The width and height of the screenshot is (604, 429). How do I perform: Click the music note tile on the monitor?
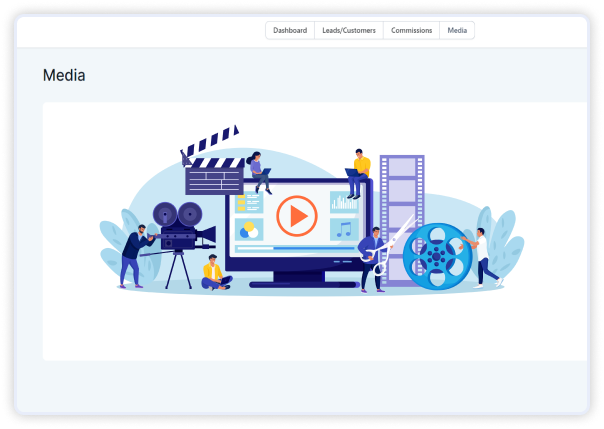click(x=344, y=230)
